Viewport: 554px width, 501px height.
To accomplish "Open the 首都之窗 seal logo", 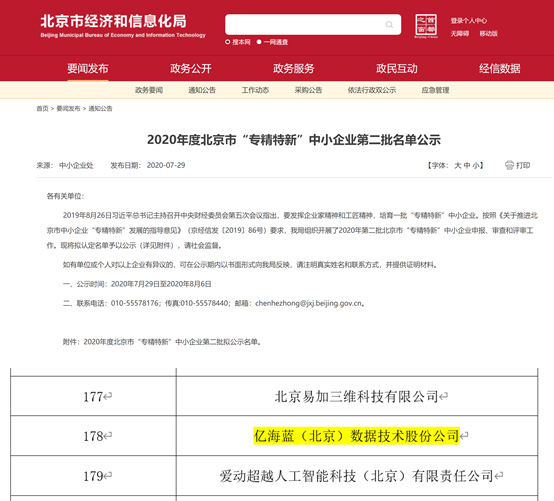I will 426,26.
